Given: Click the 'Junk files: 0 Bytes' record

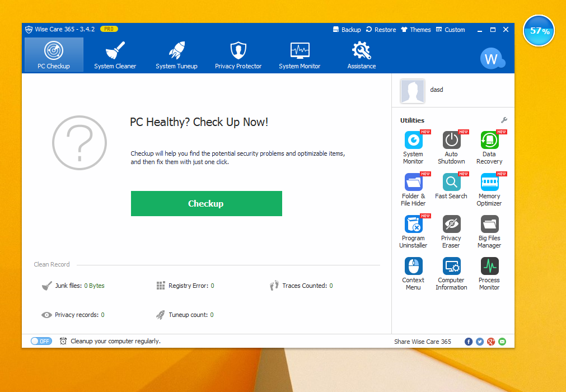Looking at the screenshot, I should [x=73, y=286].
